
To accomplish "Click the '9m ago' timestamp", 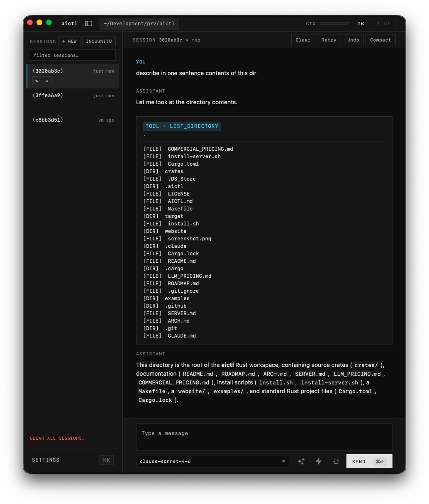I will (106, 120).
